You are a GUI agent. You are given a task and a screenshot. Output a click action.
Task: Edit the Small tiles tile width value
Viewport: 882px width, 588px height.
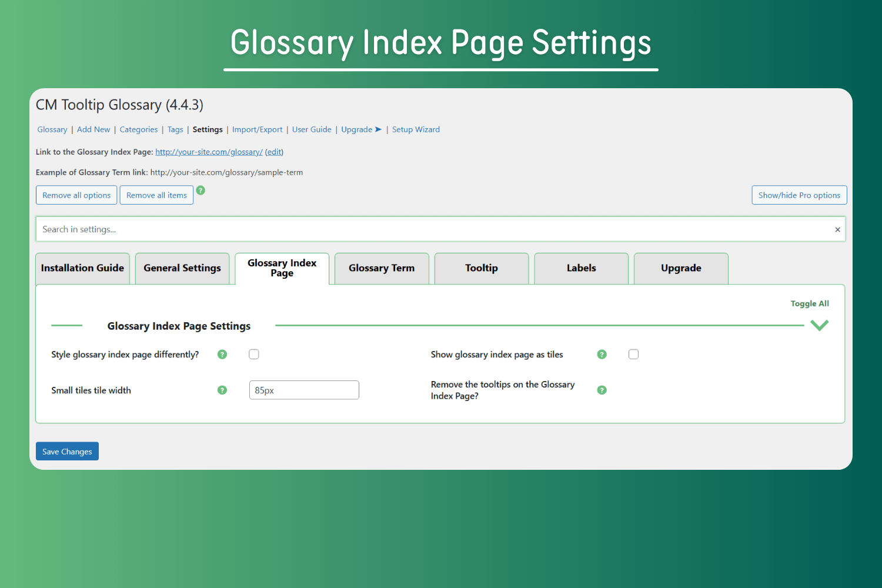click(303, 390)
